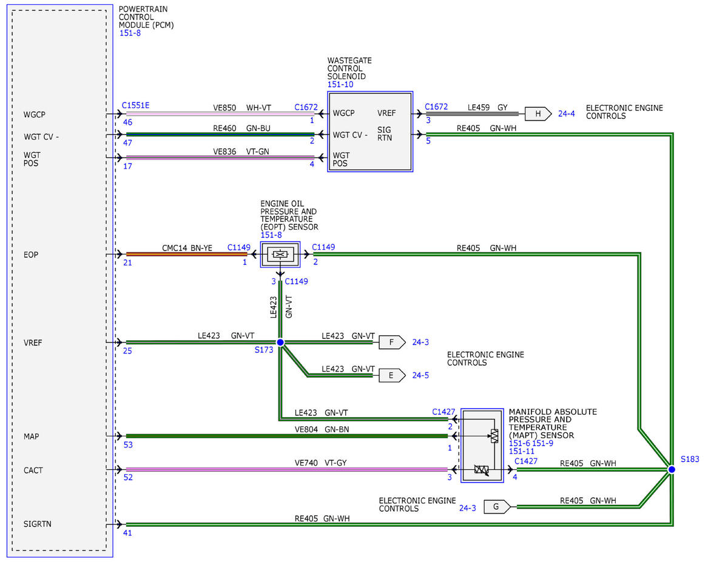Select the S183 splice dot
Screen dimensions: 728x562
pos(672,469)
